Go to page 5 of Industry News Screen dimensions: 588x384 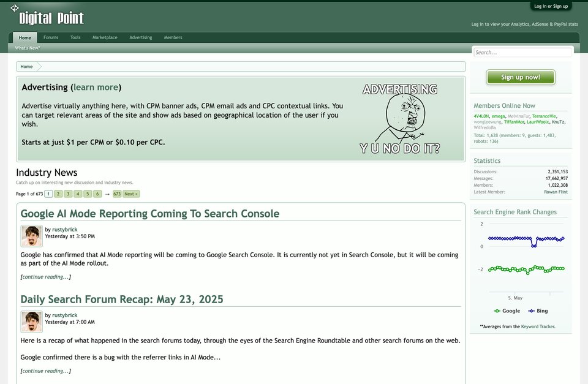88,194
